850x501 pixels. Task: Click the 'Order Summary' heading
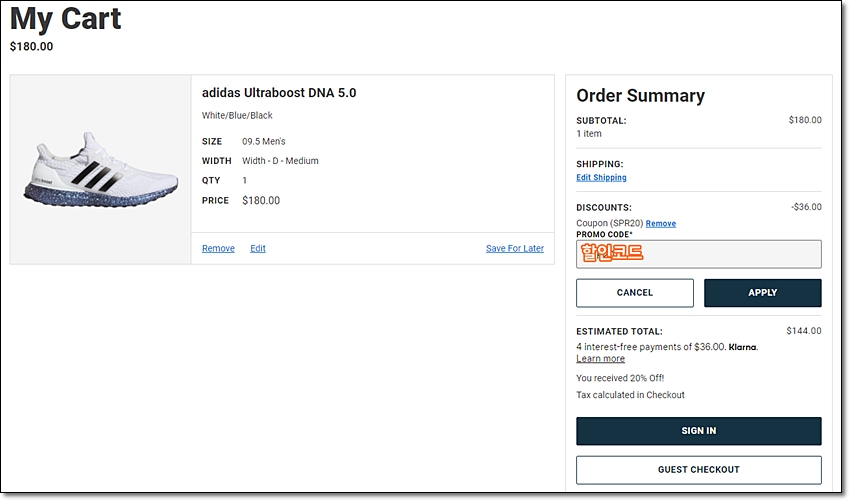(x=640, y=96)
